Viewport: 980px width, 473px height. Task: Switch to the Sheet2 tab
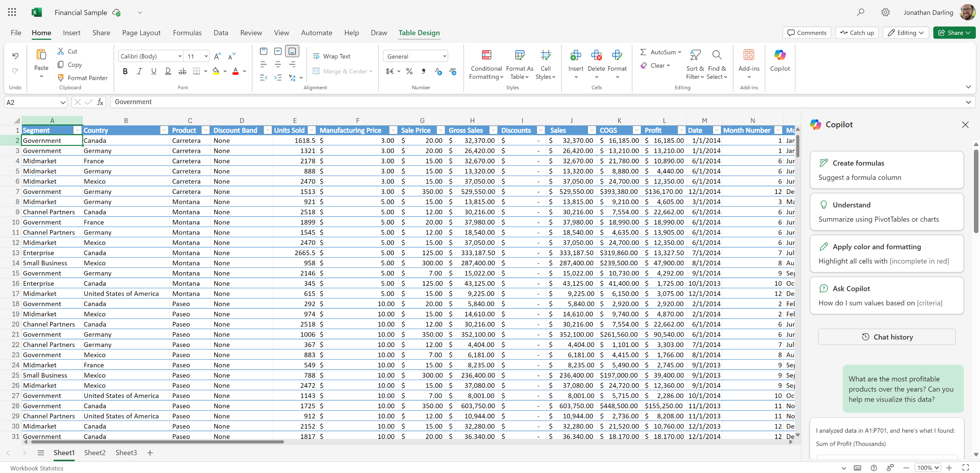click(95, 453)
